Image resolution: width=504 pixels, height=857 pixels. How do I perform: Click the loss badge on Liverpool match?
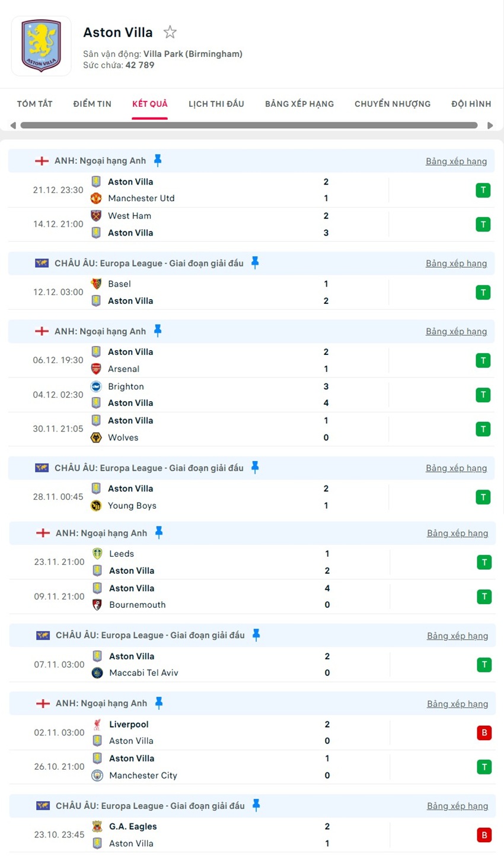[x=484, y=732]
